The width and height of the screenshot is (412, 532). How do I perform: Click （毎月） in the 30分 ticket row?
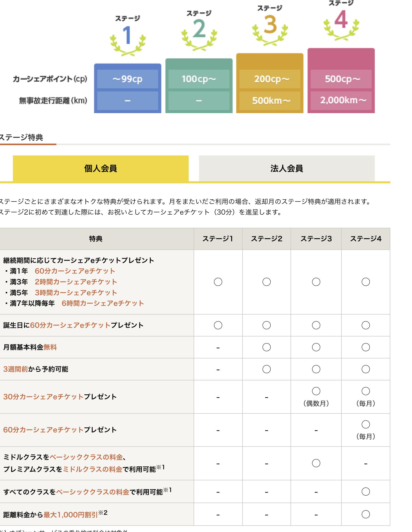click(x=366, y=404)
